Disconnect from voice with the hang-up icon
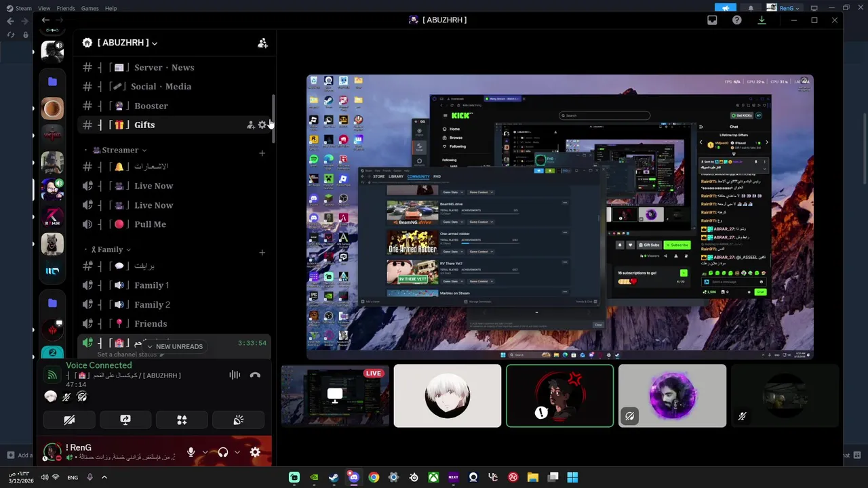868x488 pixels. coord(255,375)
